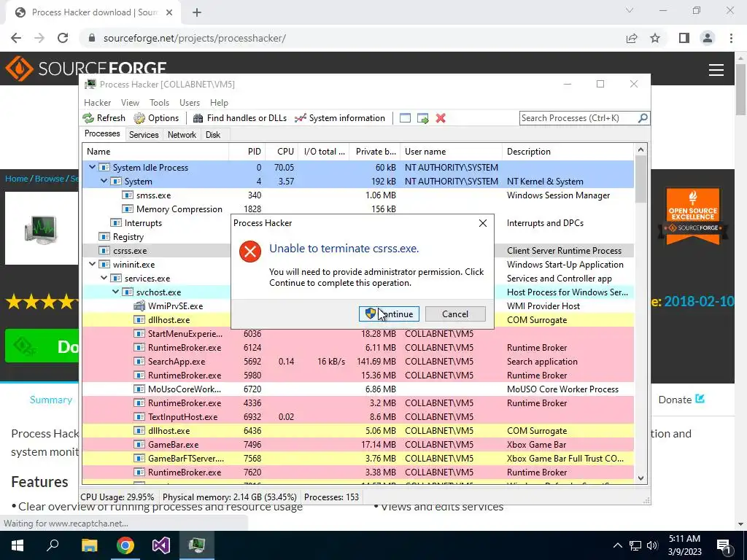The height and width of the screenshot is (560, 747).
Task: Click the volume icon in system tray
Action: click(652, 545)
